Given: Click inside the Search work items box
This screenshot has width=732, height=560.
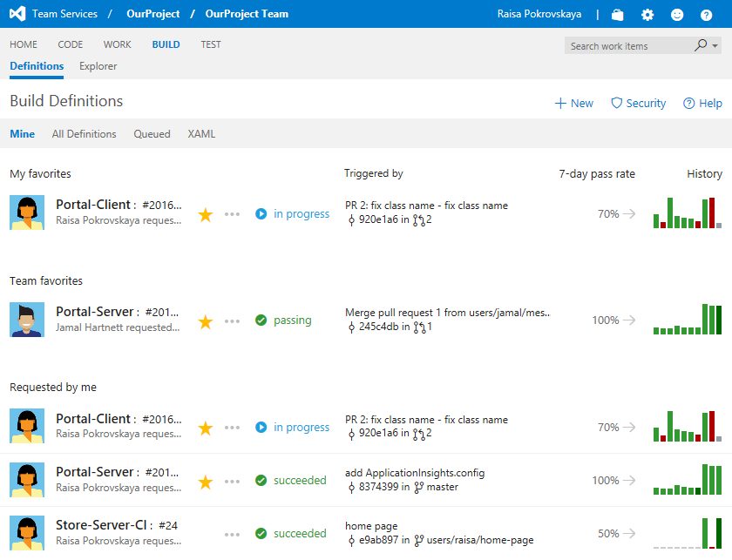Looking at the screenshot, I should [x=628, y=46].
